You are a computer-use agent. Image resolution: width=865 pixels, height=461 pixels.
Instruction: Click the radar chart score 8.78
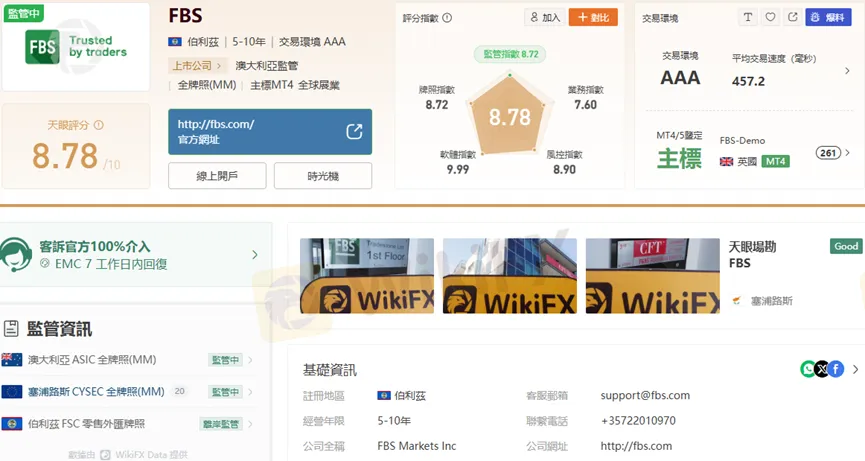click(510, 117)
